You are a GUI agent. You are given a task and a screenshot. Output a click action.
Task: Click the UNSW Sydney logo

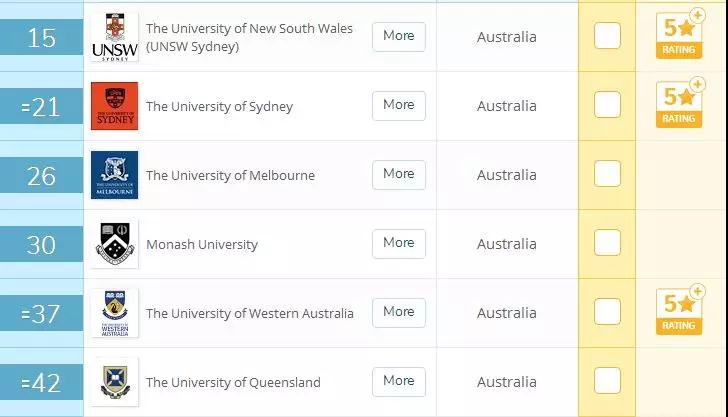114,37
